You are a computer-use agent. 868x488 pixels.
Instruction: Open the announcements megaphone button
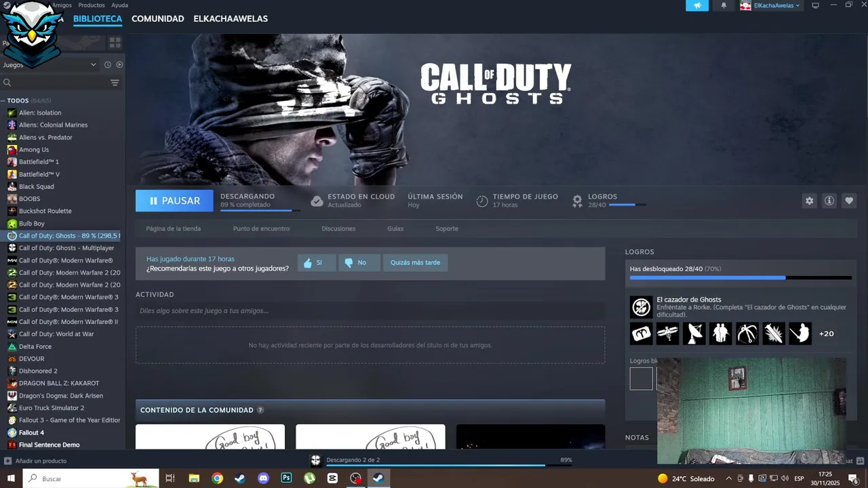click(x=697, y=5)
